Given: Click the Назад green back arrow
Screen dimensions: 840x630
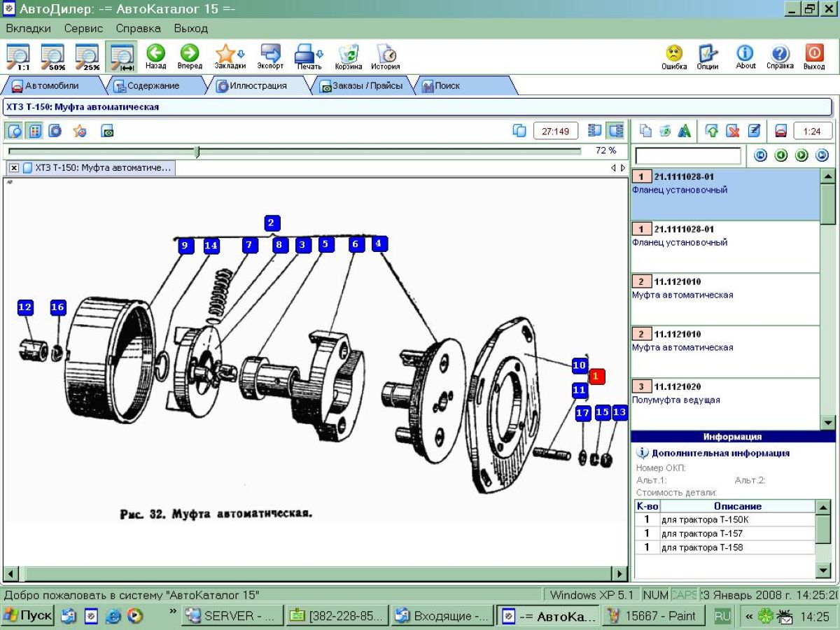Looking at the screenshot, I should [155, 55].
